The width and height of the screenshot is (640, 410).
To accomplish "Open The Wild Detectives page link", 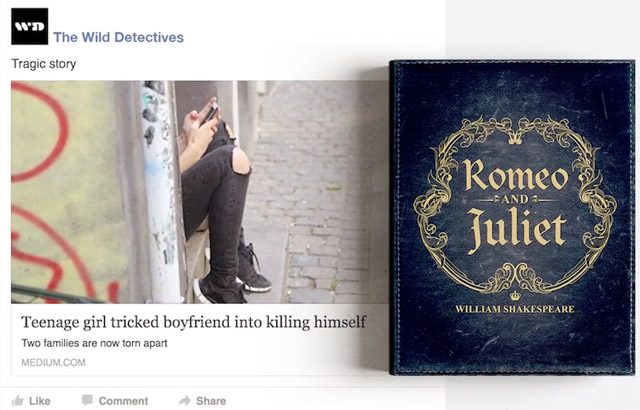I will 118,37.
